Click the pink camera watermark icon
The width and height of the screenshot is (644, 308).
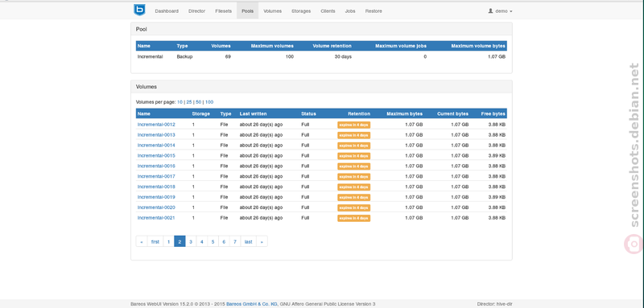(634, 244)
